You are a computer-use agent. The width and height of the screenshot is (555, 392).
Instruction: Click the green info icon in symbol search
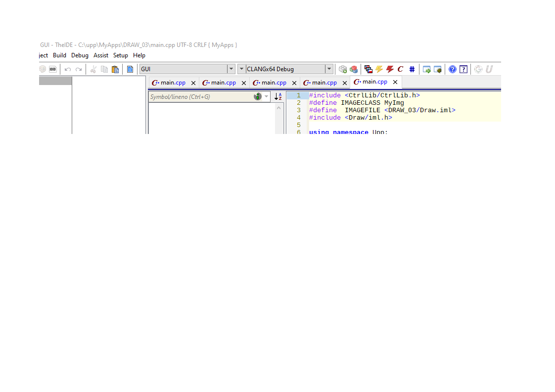click(x=257, y=96)
